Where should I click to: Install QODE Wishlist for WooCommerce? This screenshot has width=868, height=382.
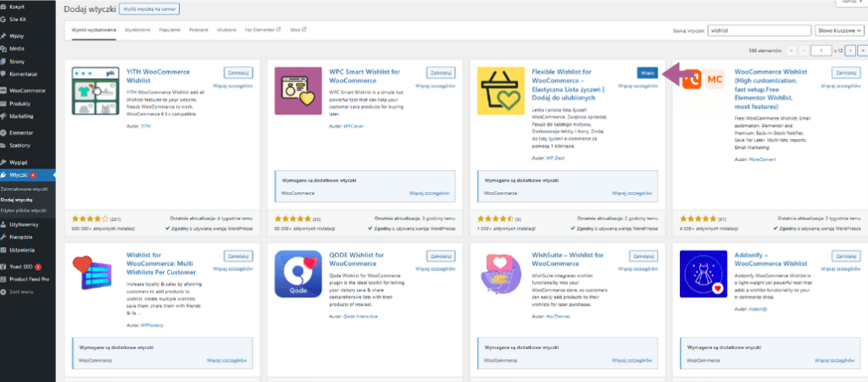point(441,256)
